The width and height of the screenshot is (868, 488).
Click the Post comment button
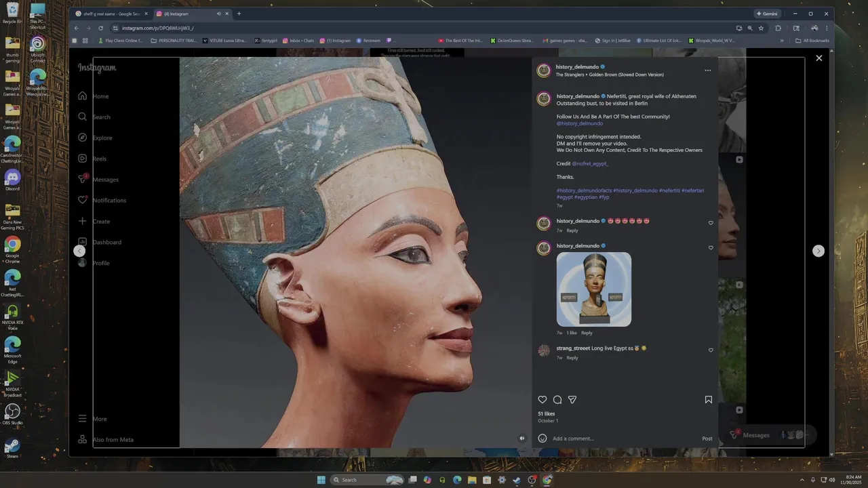(x=707, y=439)
